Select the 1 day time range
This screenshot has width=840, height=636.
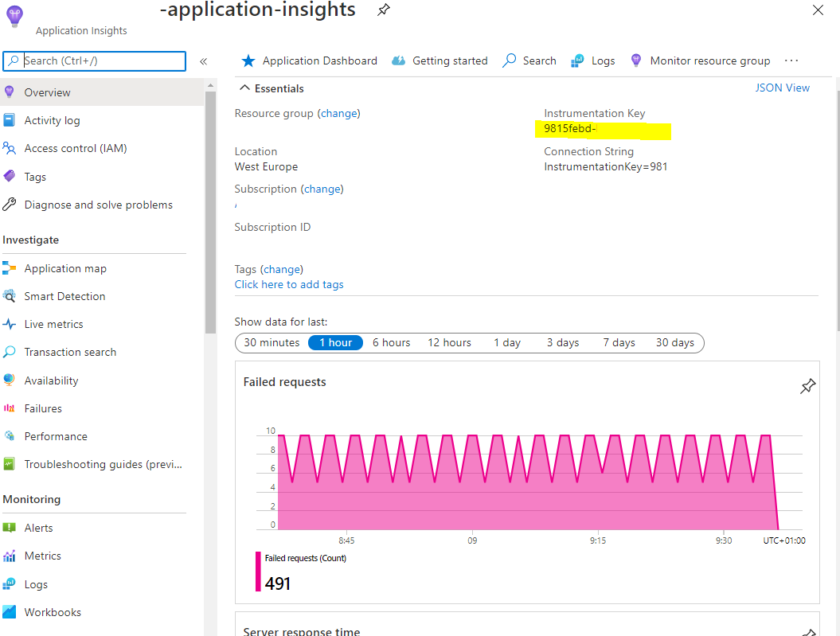pyautogui.click(x=507, y=342)
